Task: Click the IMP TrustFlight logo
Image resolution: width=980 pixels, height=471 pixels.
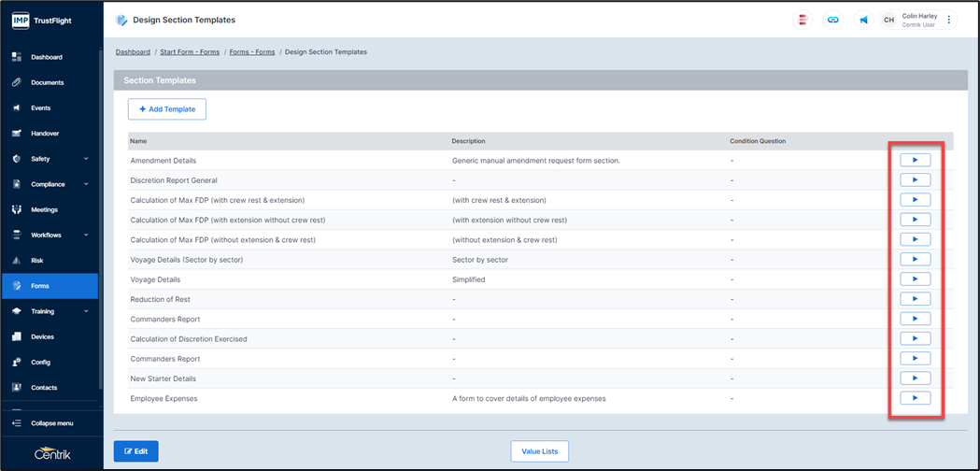Action: tap(42, 20)
